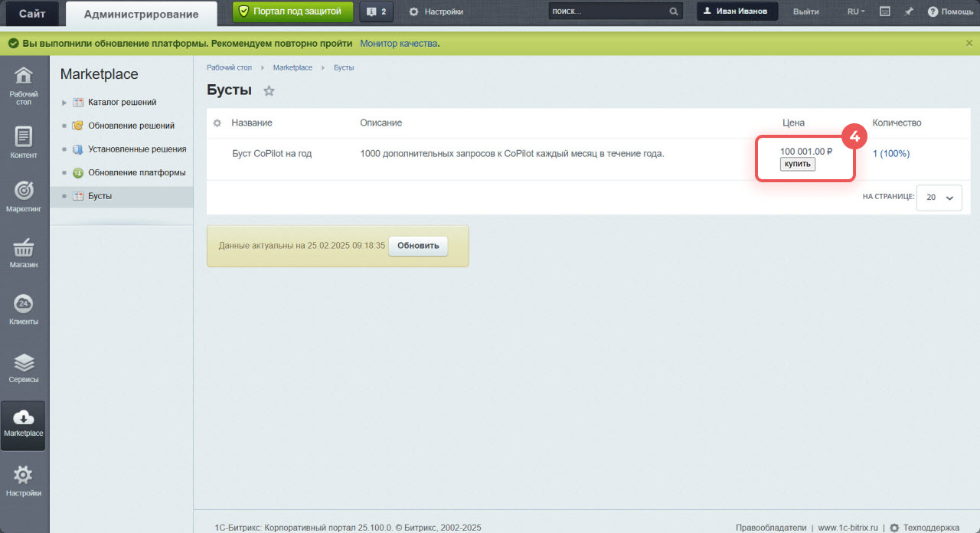Click the Бусты breadcrumb item

pos(344,67)
